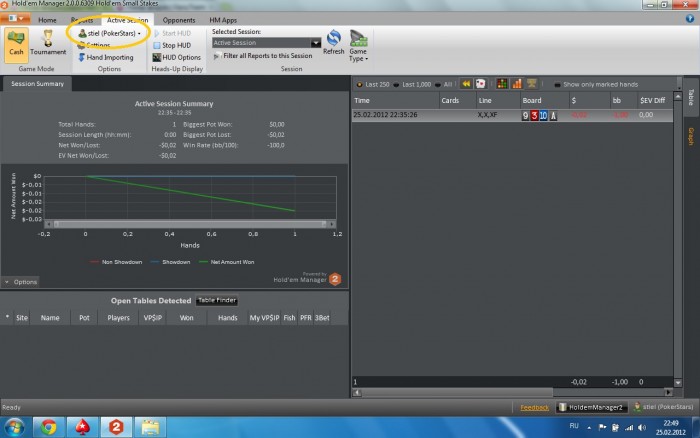700x438 pixels.
Task: Select the Cash game mode
Action: click(x=17, y=43)
